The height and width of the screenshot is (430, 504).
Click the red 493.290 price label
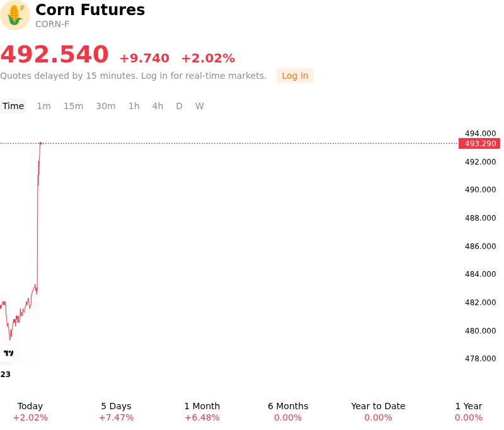pyautogui.click(x=479, y=144)
